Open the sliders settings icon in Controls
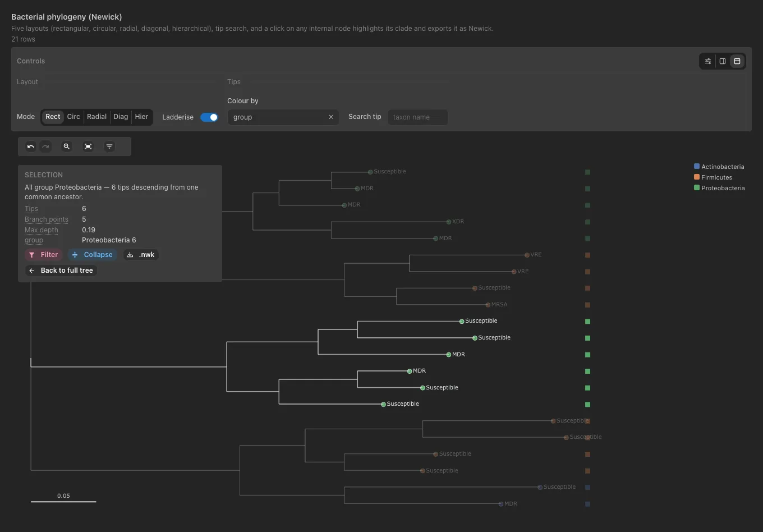The height and width of the screenshot is (532, 763). pos(708,61)
